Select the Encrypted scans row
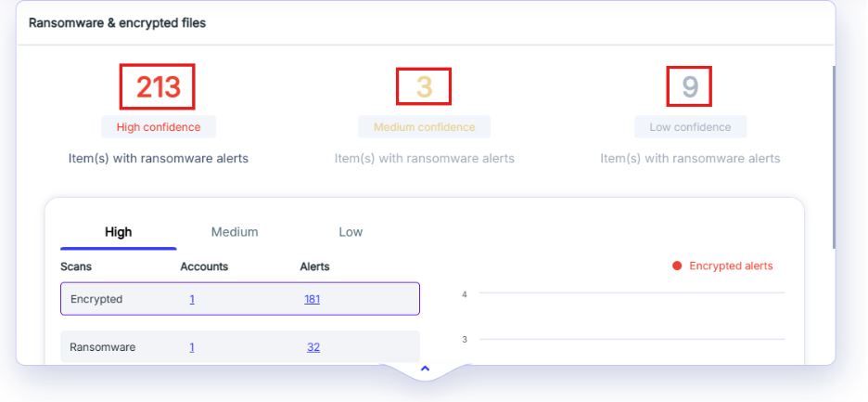Screen dimensions: 868x402 tap(239, 299)
